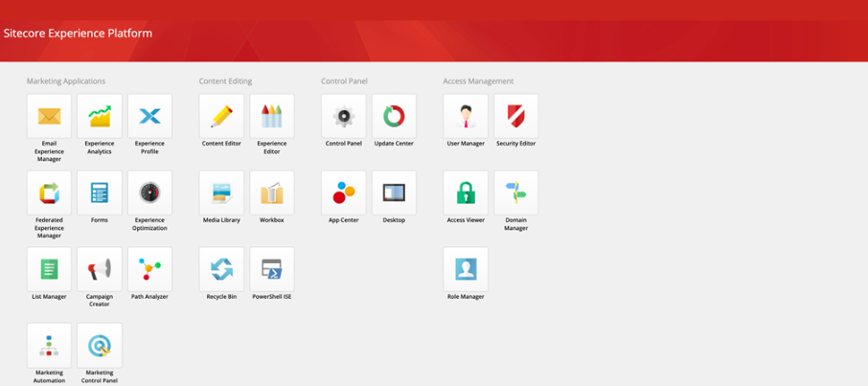Click the Marketing Applications heading
This screenshot has width=868, height=386.
66,81
